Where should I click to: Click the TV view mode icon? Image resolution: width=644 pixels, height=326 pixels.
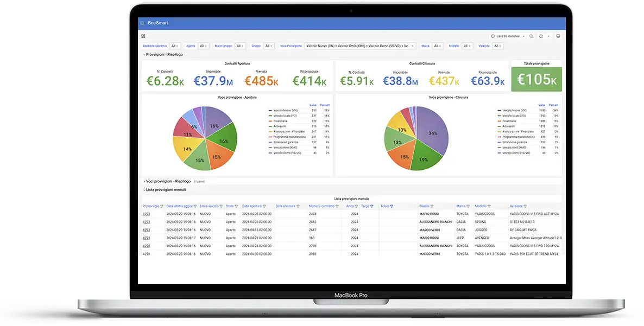(558, 36)
